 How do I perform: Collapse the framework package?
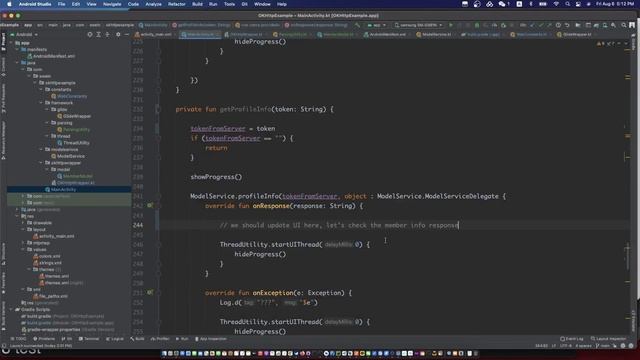pyautogui.click(x=41, y=103)
